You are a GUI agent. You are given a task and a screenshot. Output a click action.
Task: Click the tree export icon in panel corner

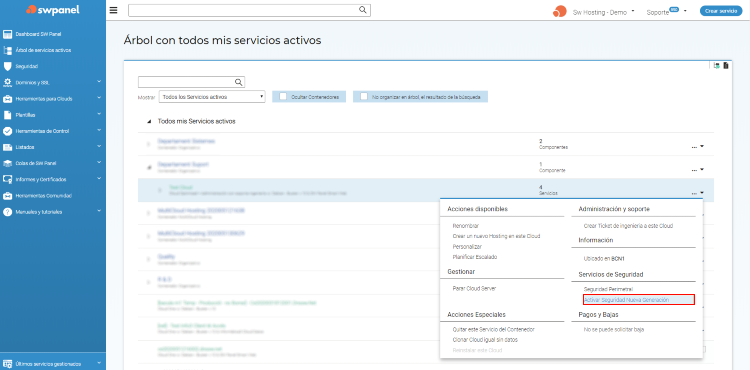pyautogui.click(x=717, y=66)
